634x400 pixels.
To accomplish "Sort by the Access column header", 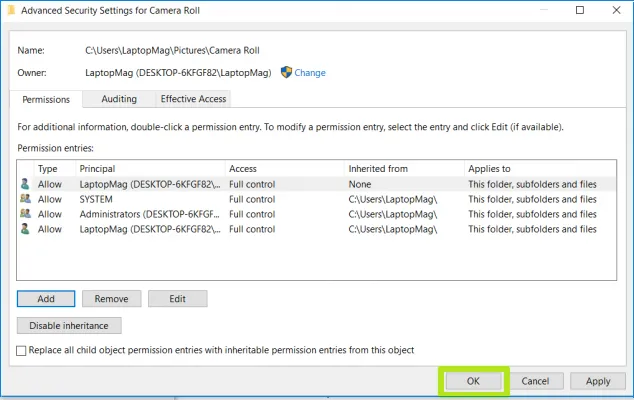I will pyautogui.click(x=285, y=169).
